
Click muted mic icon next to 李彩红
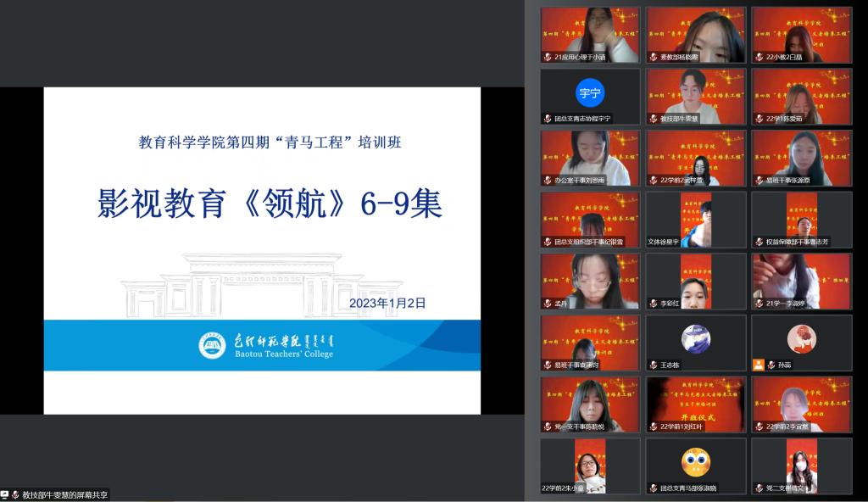pyautogui.click(x=653, y=303)
